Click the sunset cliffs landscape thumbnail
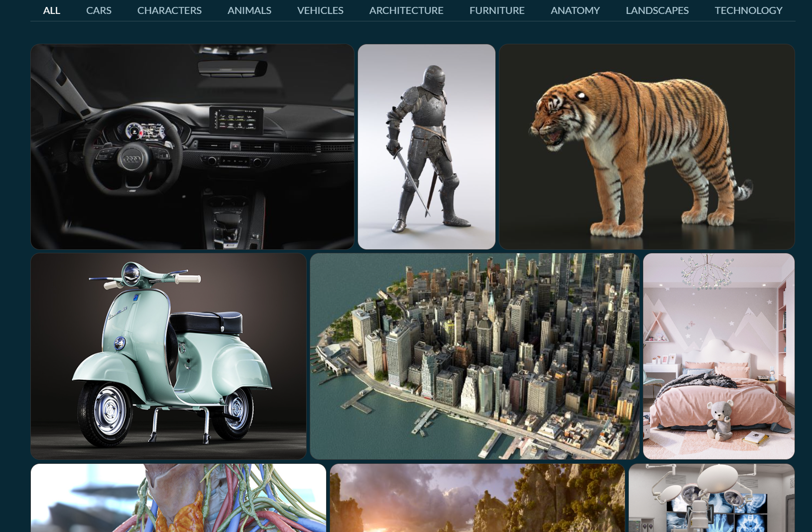 [477, 498]
